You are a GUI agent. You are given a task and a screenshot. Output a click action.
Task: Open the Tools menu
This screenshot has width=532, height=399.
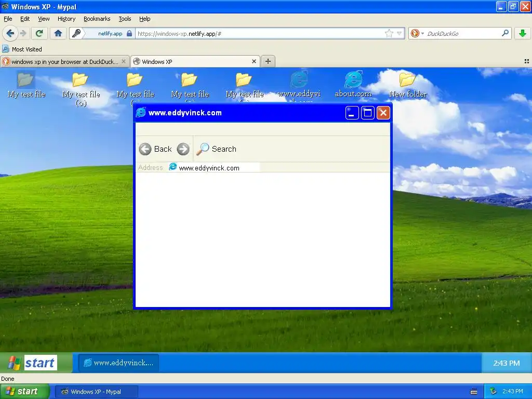coord(125,19)
